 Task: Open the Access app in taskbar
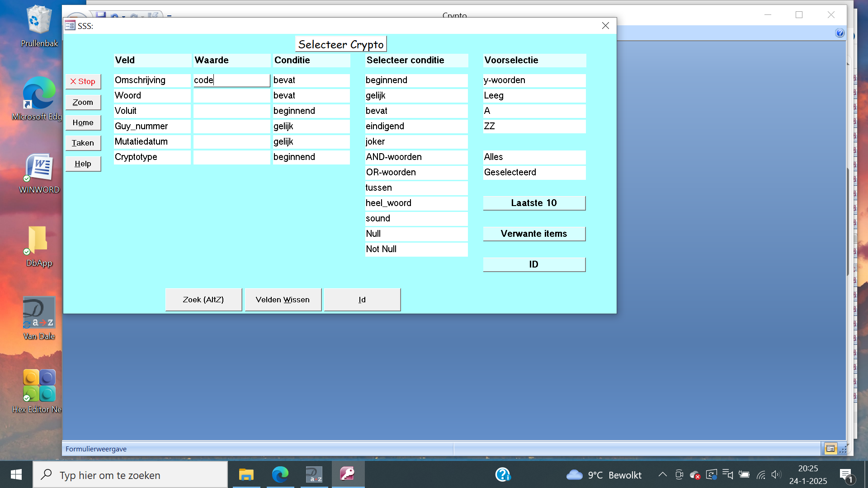(x=348, y=474)
